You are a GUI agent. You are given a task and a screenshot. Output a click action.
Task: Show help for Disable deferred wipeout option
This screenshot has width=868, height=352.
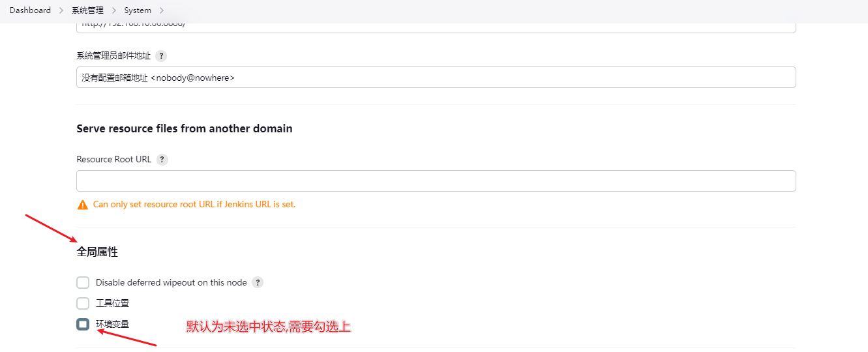pos(258,283)
